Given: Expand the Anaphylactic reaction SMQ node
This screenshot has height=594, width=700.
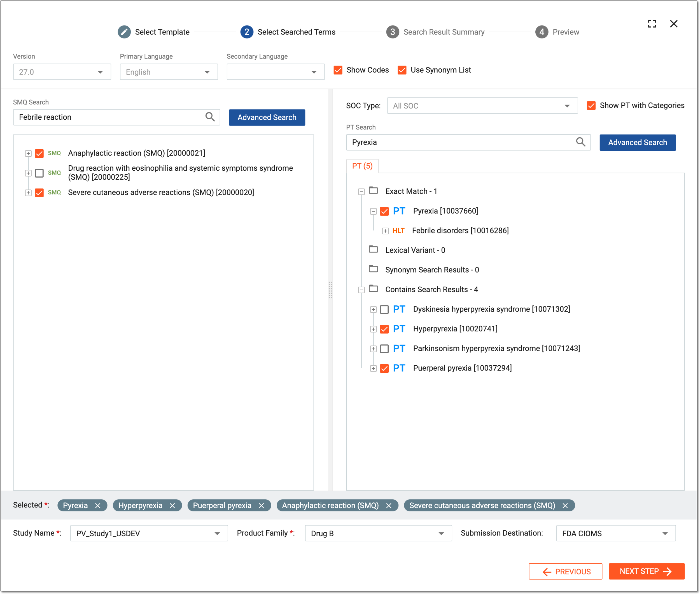Looking at the screenshot, I should click(x=28, y=154).
